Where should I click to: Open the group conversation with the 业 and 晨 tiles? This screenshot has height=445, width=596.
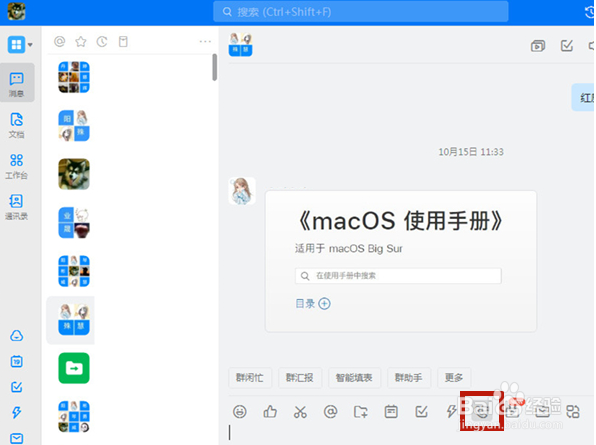point(74,223)
